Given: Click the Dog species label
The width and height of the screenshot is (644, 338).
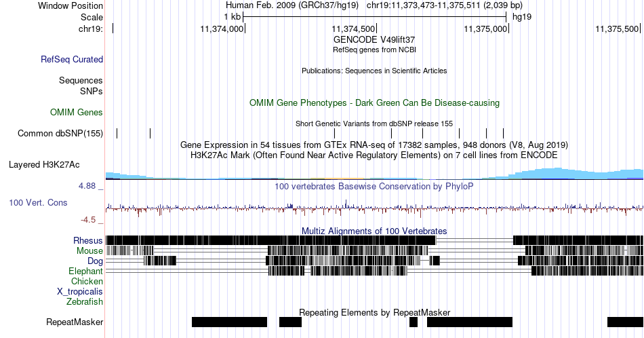Looking at the screenshot, I should pos(95,261).
